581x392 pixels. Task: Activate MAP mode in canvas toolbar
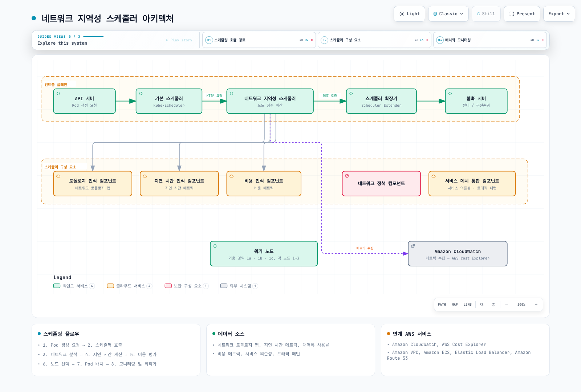tap(455, 305)
